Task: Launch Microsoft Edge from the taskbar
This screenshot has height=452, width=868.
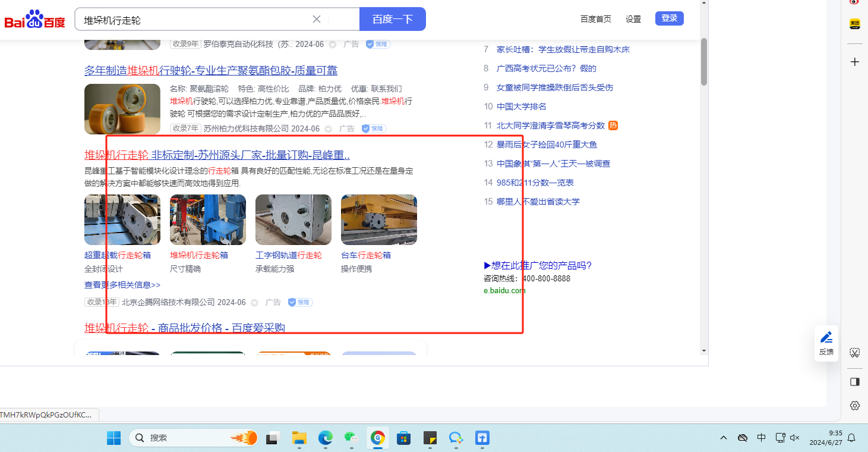Action: coord(325,438)
